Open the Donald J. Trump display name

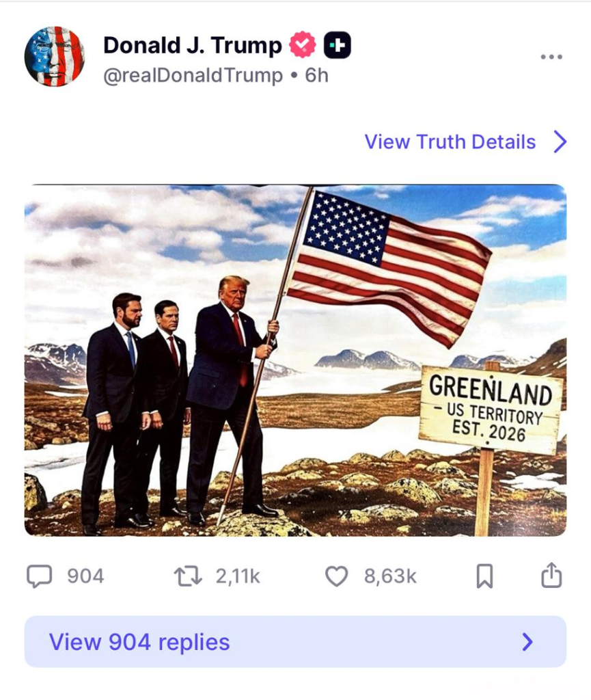193,45
